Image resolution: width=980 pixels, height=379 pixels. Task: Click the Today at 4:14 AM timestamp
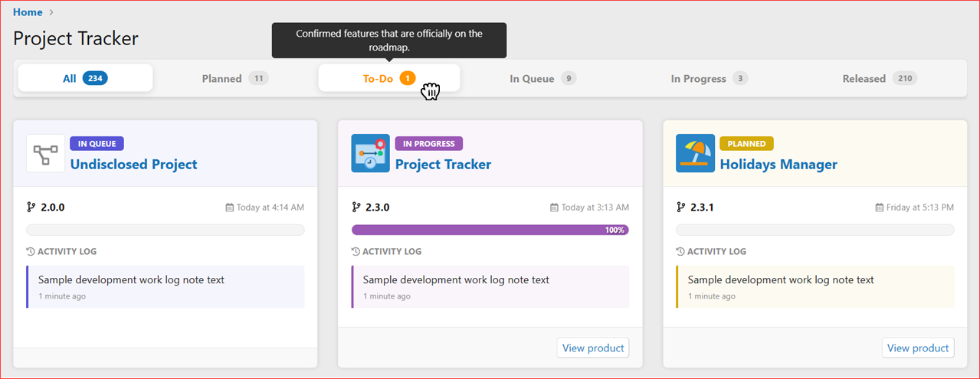tap(270, 207)
